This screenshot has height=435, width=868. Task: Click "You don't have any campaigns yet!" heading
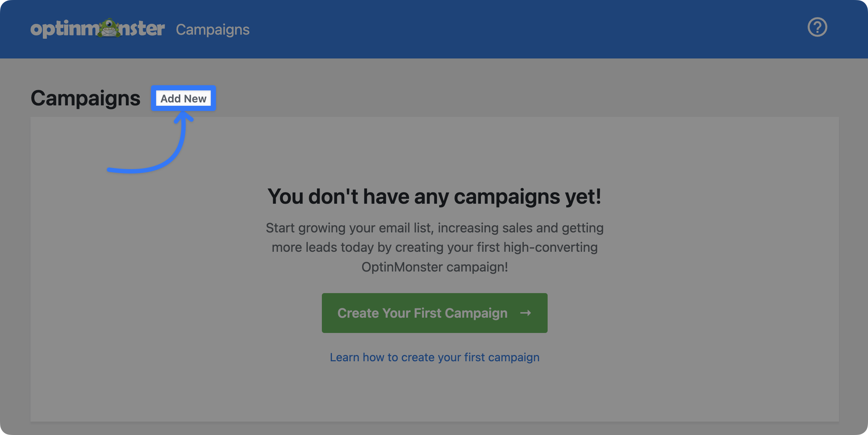[434, 196]
